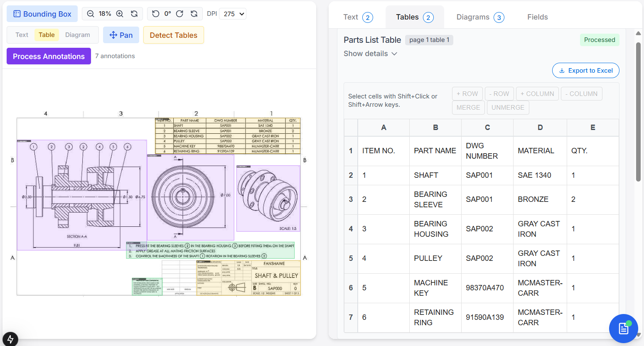The width and height of the screenshot is (644, 346).
Task: Select row header 1
Action: (x=351, y=151)
